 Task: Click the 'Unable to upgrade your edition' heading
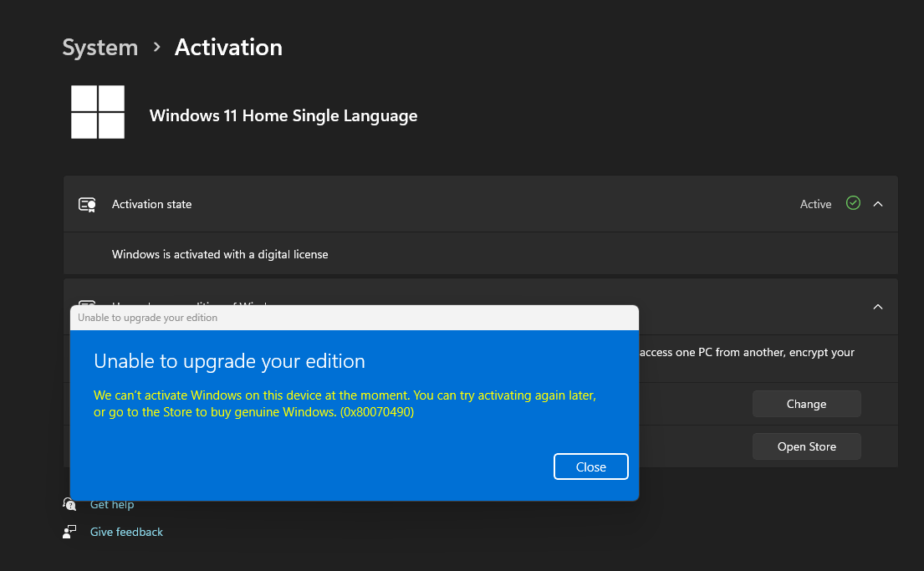(229, 360)
